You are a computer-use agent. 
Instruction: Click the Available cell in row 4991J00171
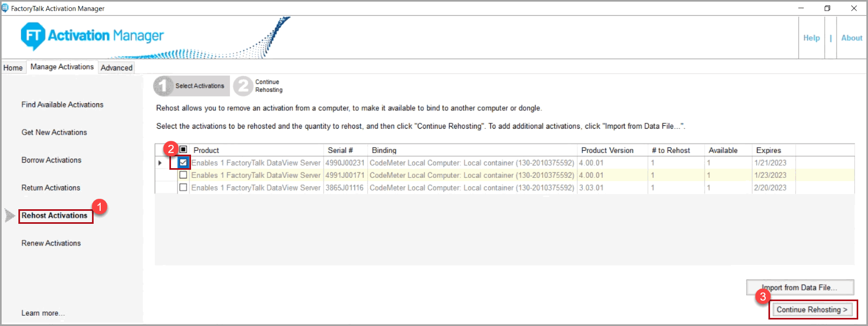728,175
